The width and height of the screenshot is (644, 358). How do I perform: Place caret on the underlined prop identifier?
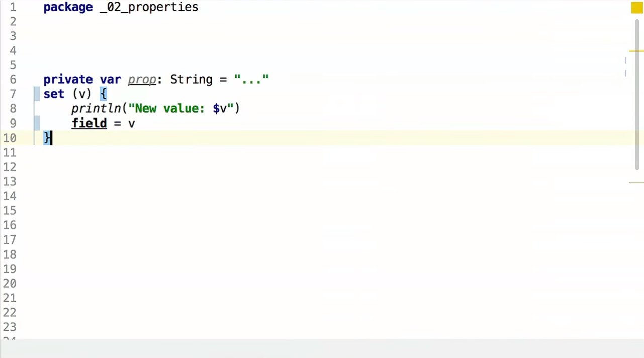(142, 80)
